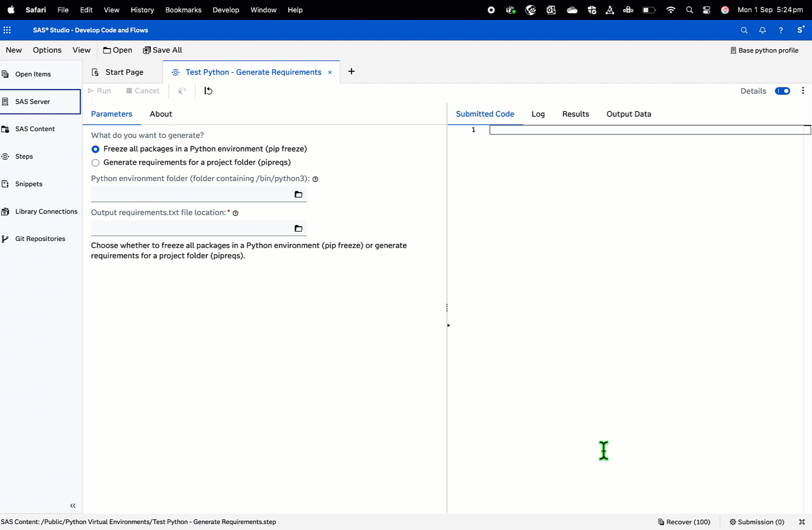Browse folder for output requirements.txt location

pyautogui.click(x=298, y=228)
